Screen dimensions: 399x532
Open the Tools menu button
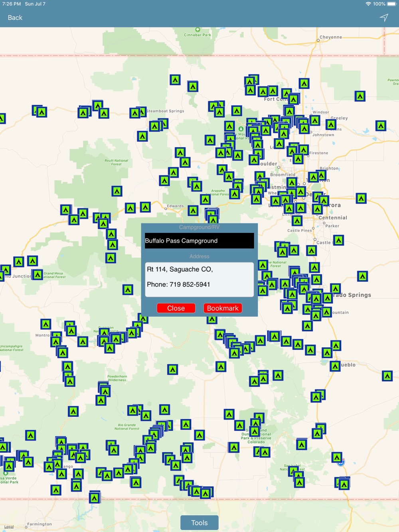point(199,523)
